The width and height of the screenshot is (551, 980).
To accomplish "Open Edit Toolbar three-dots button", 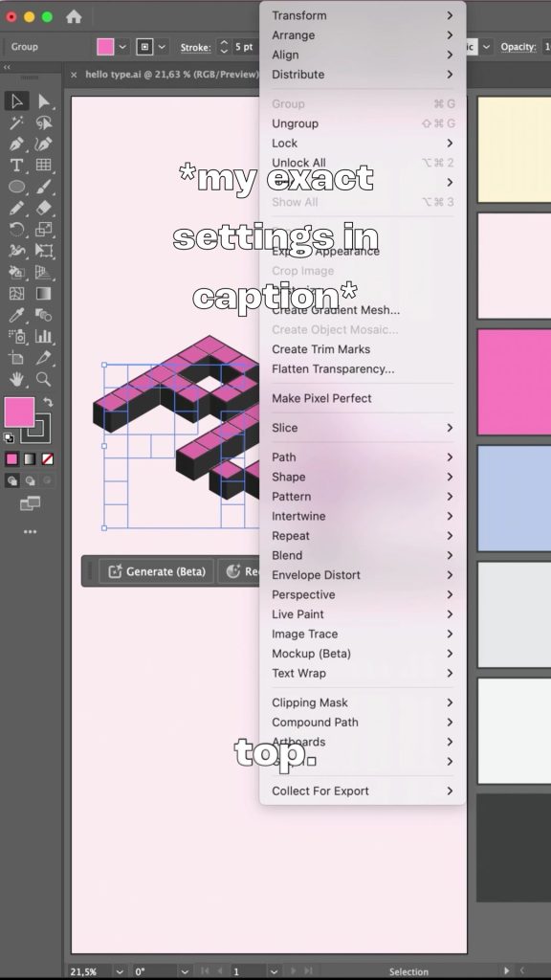I will pos(30,532).
